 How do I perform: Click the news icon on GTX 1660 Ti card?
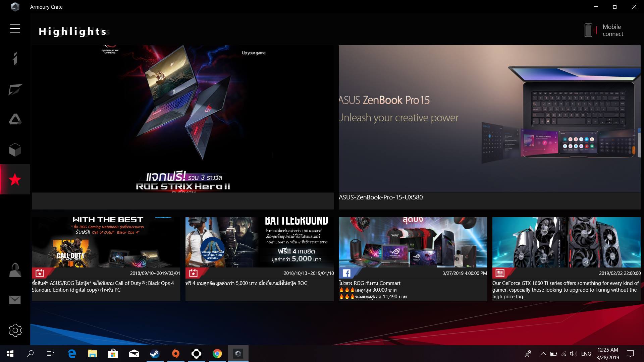pos(500,273)
